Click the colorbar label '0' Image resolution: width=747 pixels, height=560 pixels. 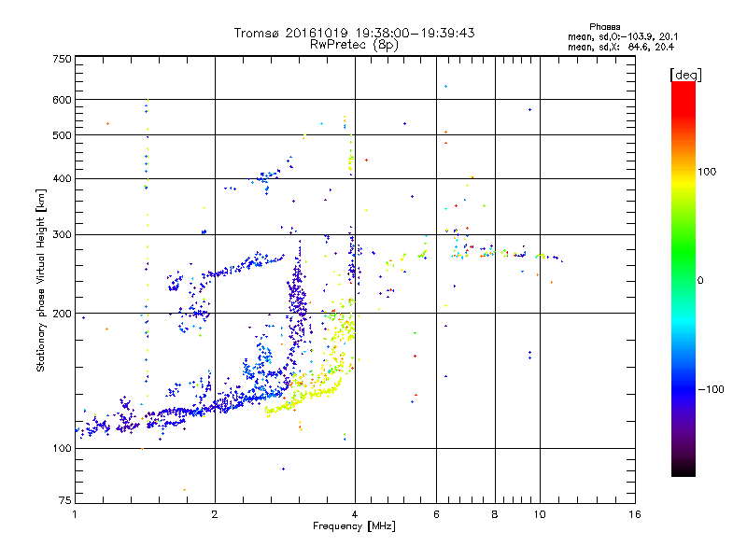coord(700,281)
